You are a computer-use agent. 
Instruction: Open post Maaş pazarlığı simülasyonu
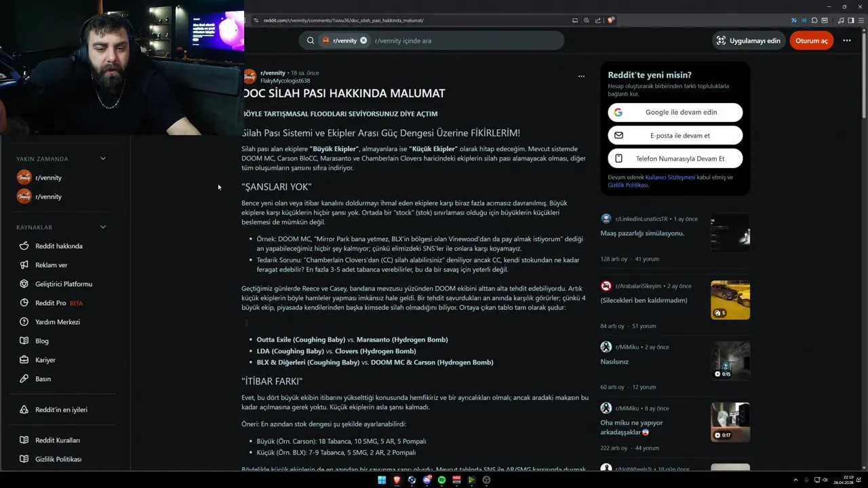(642, 233)
